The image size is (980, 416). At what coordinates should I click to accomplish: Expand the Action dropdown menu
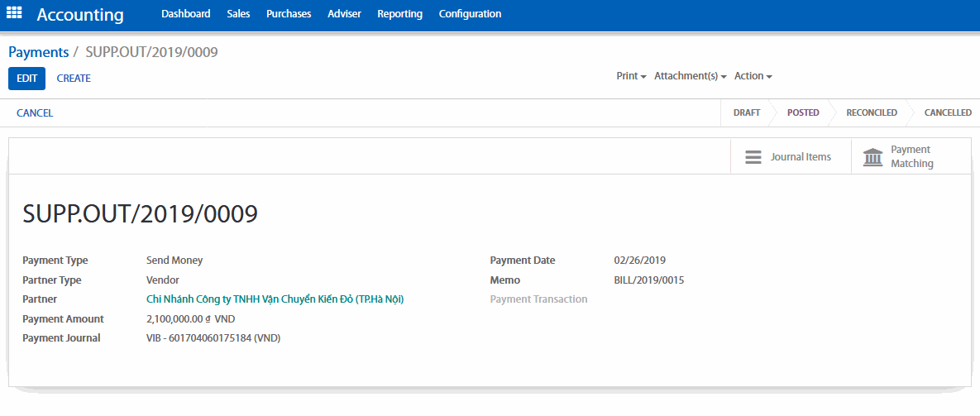[x=753, y=76]
